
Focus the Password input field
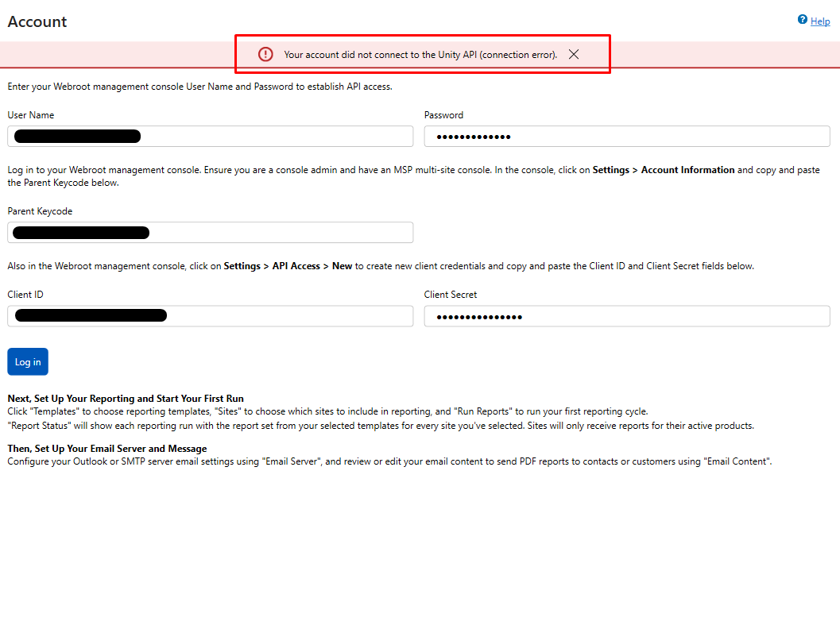coord(627,136)
